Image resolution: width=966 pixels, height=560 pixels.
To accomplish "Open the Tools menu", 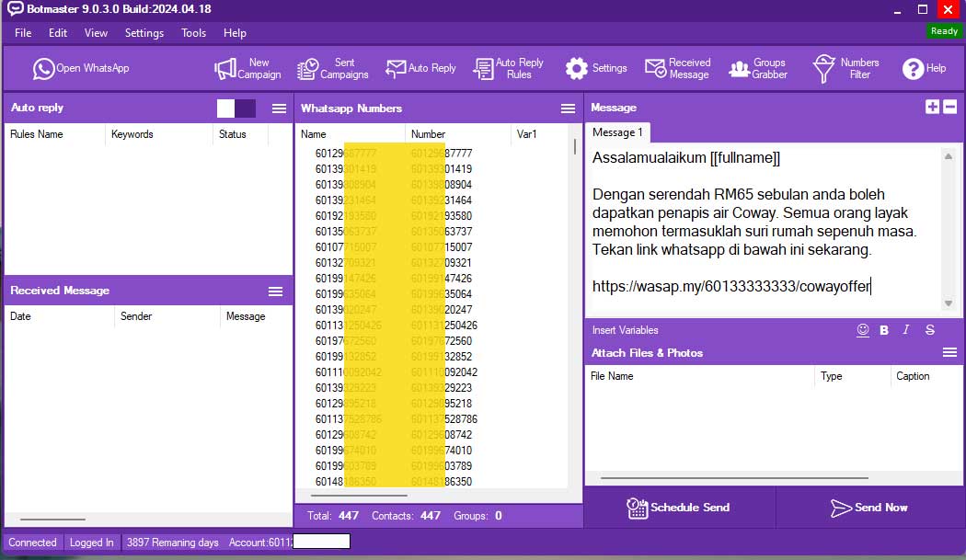I will click(193, 33).
